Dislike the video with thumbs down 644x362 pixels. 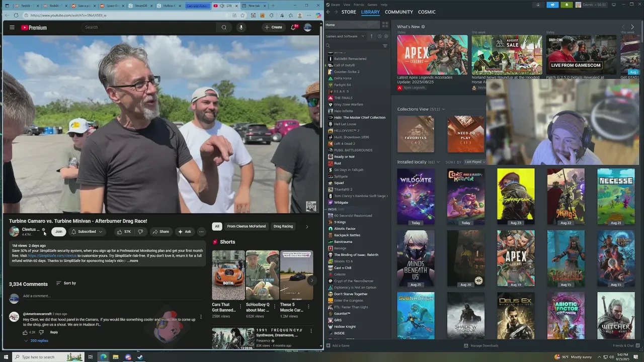[x=140, y=232]
